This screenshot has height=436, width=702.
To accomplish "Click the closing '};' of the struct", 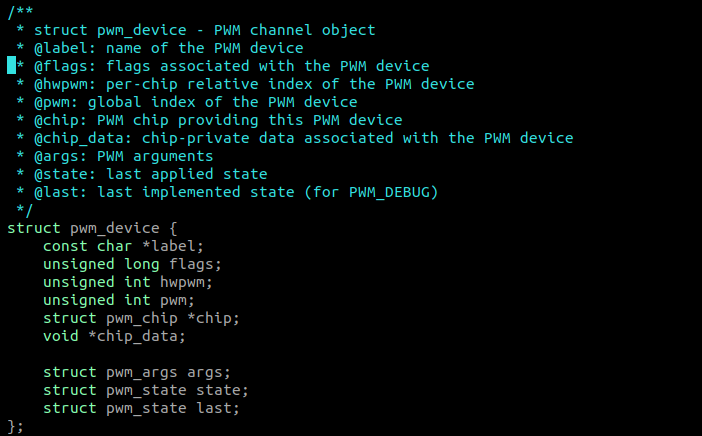I will point(15,426).
